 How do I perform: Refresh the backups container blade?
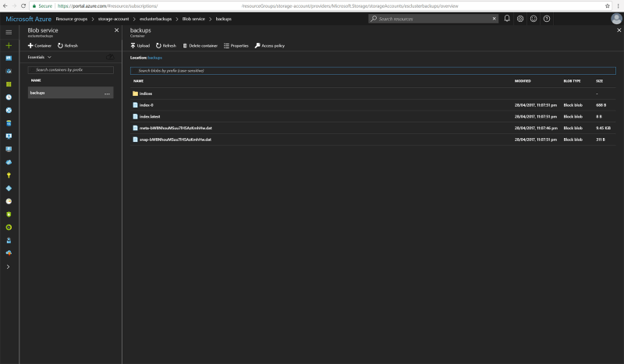point(166,46)
